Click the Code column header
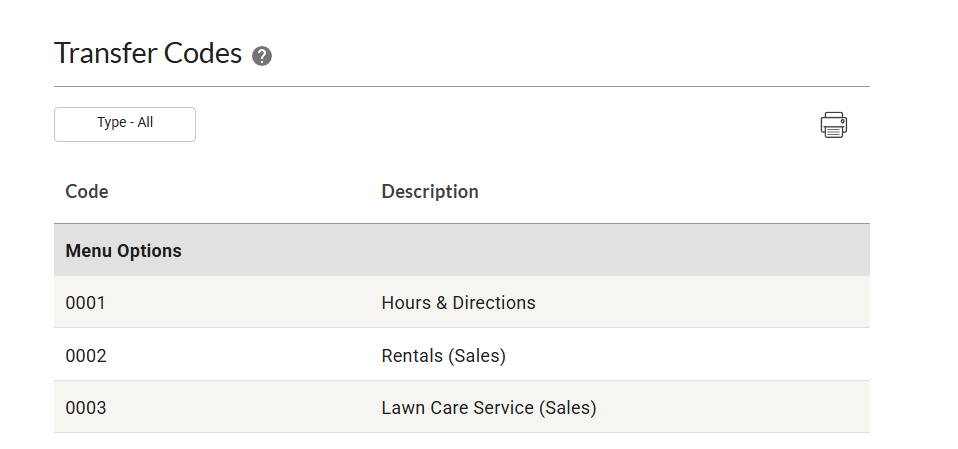 [x=87, y=192]
